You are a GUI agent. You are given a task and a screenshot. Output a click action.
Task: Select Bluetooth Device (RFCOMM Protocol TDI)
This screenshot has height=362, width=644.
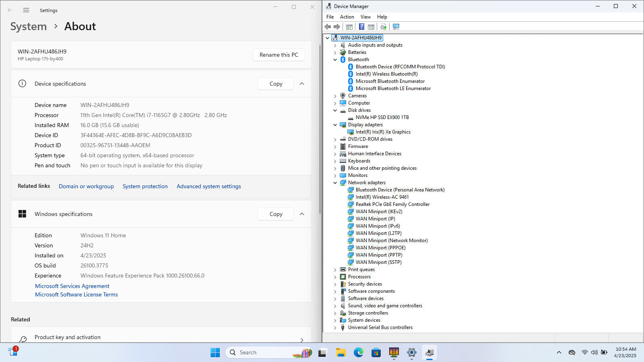coord(400,67)
